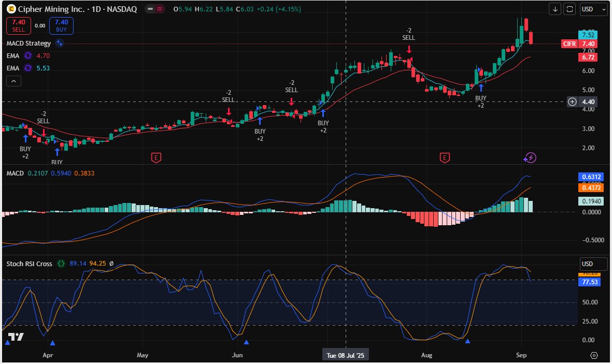Open symbol search via Cipher Mining Inc. title
The width and height of the screenshot is (612, 364).
[x=78, y=9]
